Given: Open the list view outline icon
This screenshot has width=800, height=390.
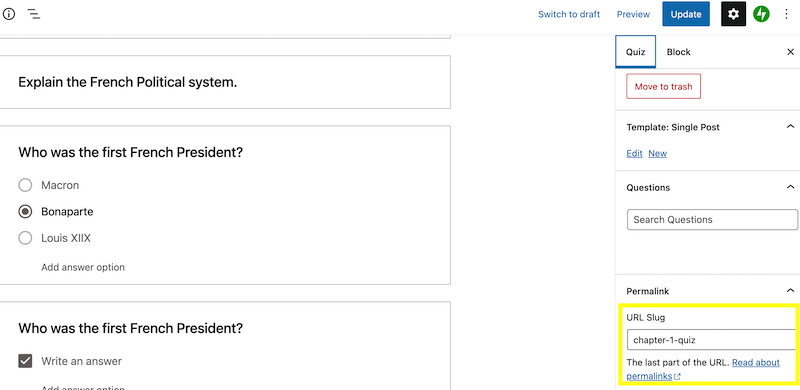Looking at the screenshot, I should 34,14.
